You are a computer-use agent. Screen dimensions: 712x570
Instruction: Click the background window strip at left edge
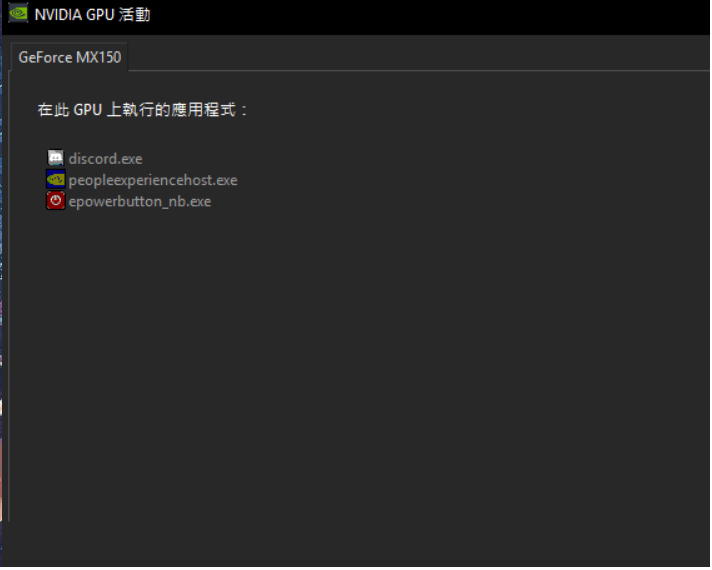coord(3,300)
